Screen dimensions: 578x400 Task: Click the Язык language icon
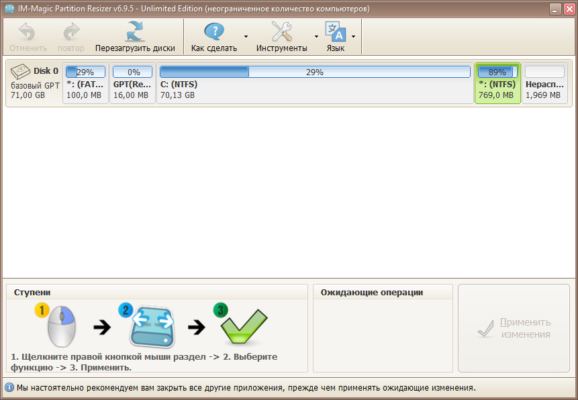pyautogui.click(x=335, y=32)
